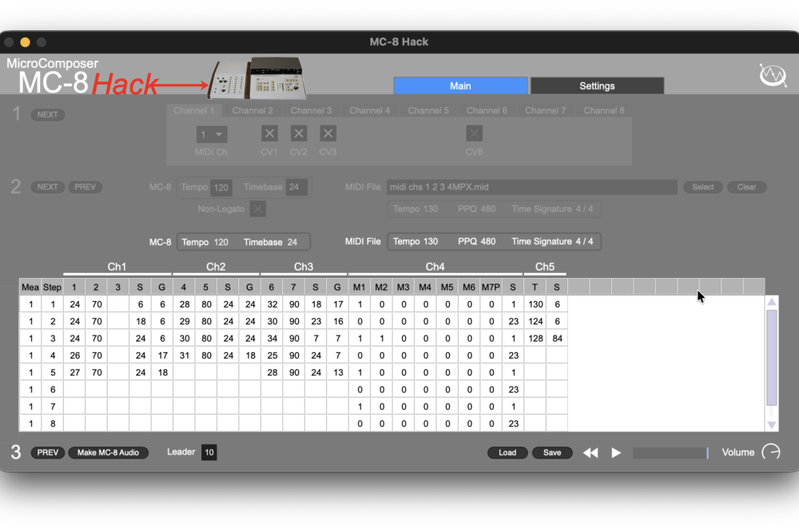The height and width of the screenshot is (532, 799).
Task: Click the MC-8 hardware image in the header
Action: [256, 78]
